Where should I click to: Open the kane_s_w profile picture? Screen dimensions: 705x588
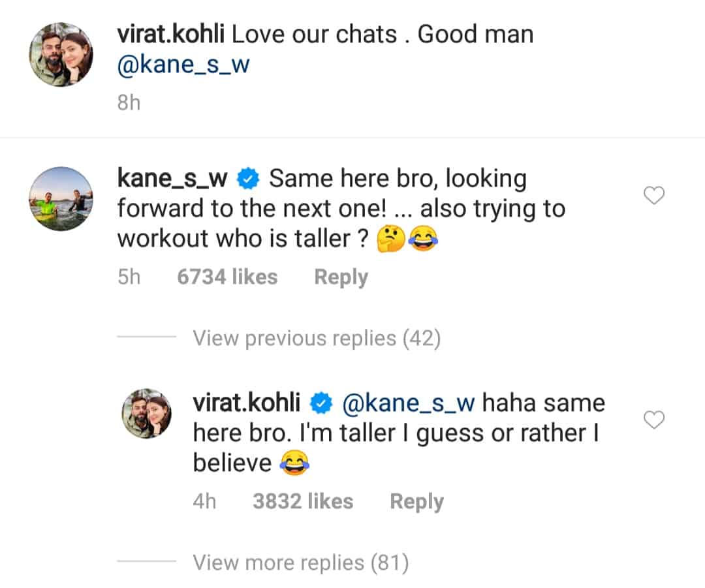[x=61, y=198]
